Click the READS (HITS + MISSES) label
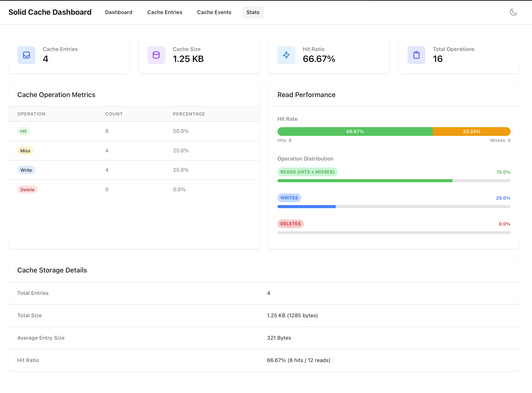Viewport: 532px width, 393px height. [307, 172]
